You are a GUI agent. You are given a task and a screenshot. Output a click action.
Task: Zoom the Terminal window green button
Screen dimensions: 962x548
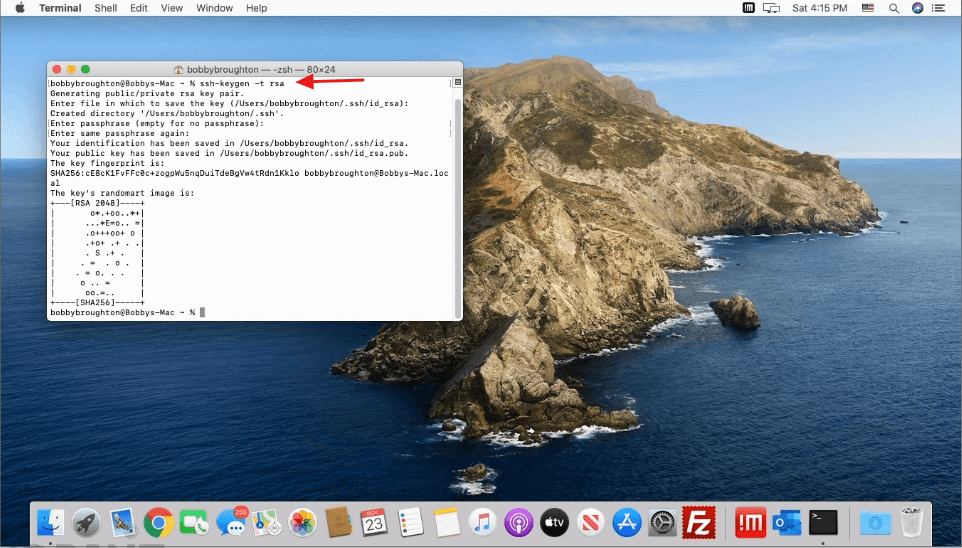pos(85,69)
